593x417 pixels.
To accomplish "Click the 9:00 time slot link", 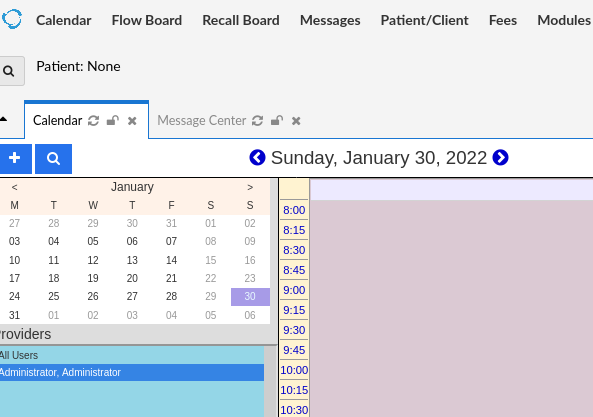I will point(294,290).
